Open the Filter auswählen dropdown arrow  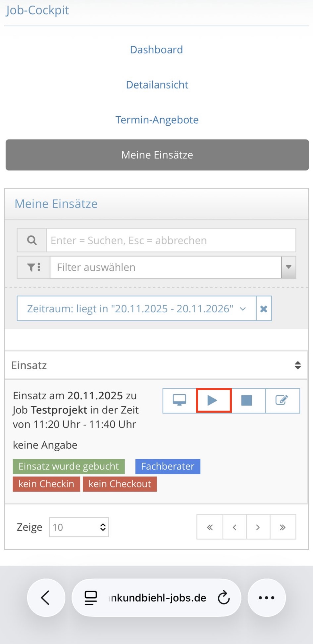288,267
